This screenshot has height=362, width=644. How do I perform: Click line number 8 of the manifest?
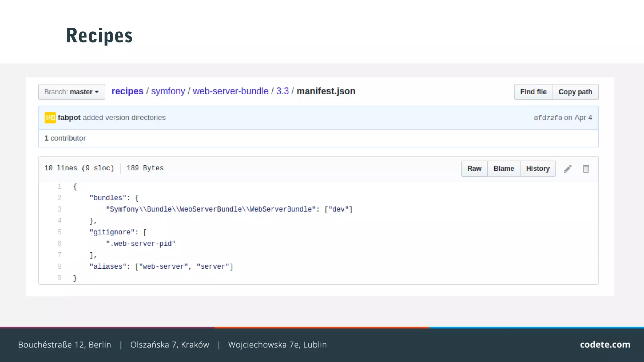pos(59,266)
